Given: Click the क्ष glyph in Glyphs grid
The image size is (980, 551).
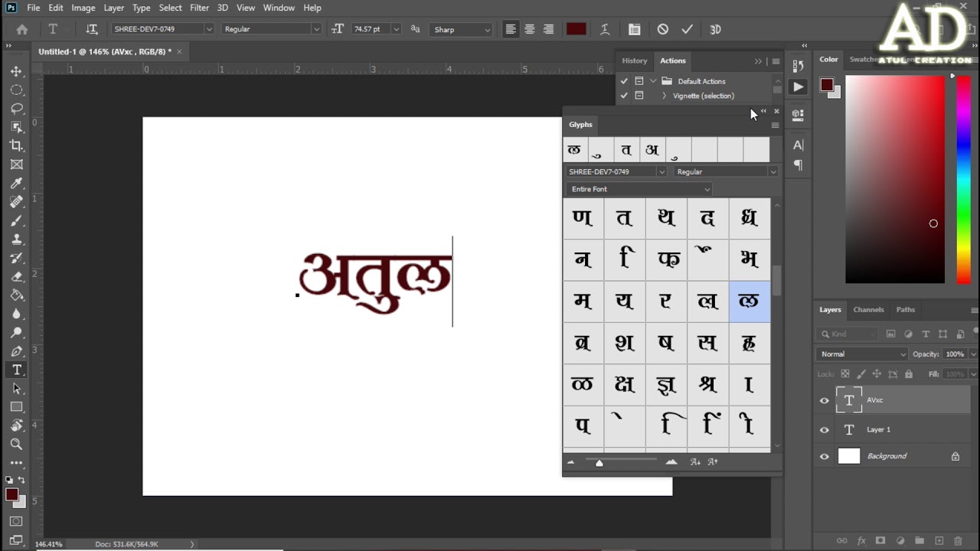Looking at the screenshot, I should click(624, 384).
